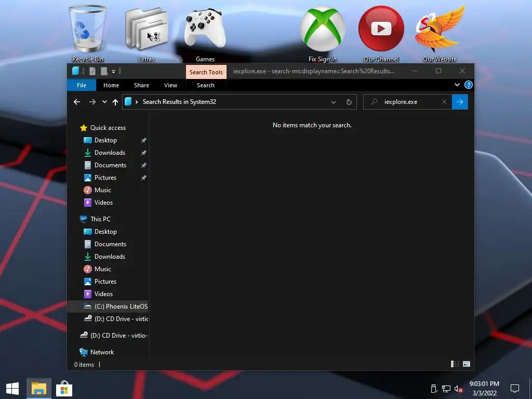Open pinned Downloads under Quick access
Viewport: 532px width, 399px height.
(x=110, y=153)
